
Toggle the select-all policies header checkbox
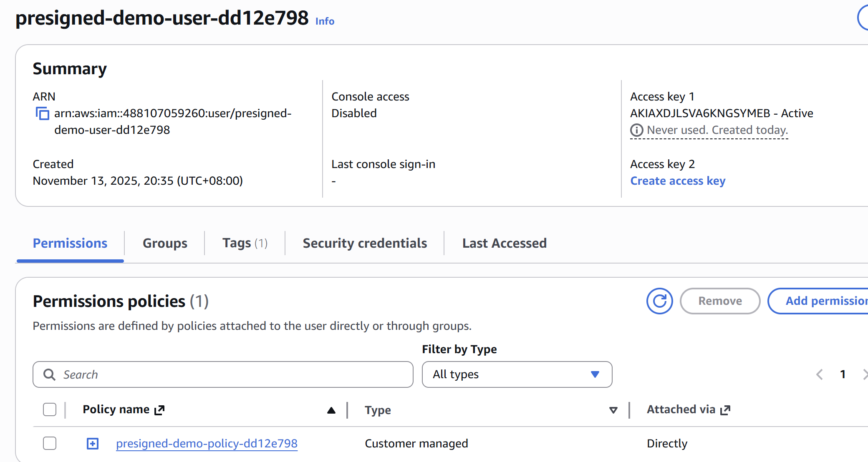tap(50, 409)
